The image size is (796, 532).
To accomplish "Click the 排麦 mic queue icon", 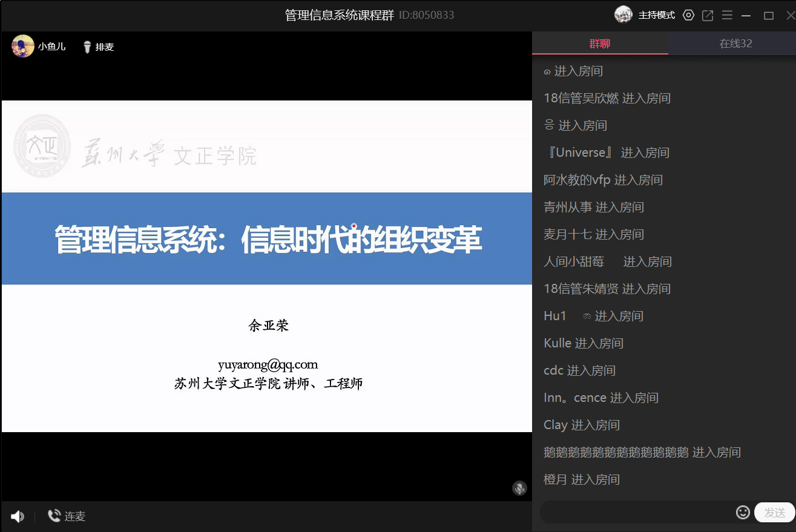I will click(88, 47).
